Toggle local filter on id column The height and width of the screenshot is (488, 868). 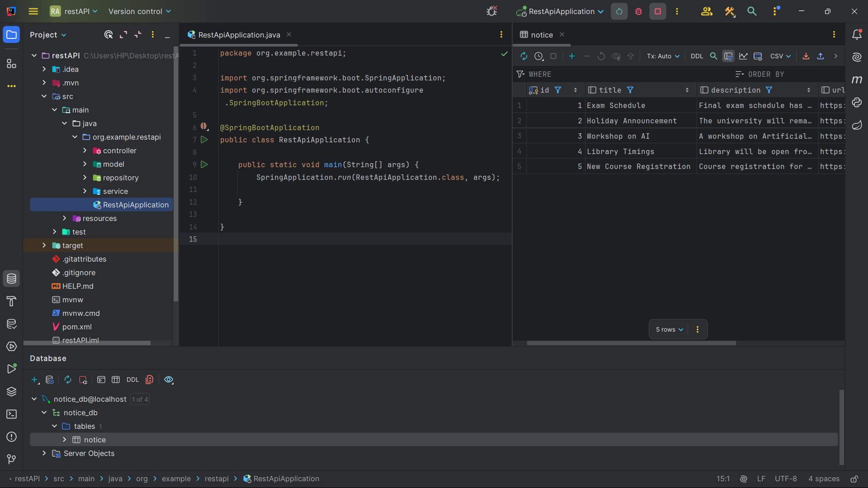click(558, 90)
